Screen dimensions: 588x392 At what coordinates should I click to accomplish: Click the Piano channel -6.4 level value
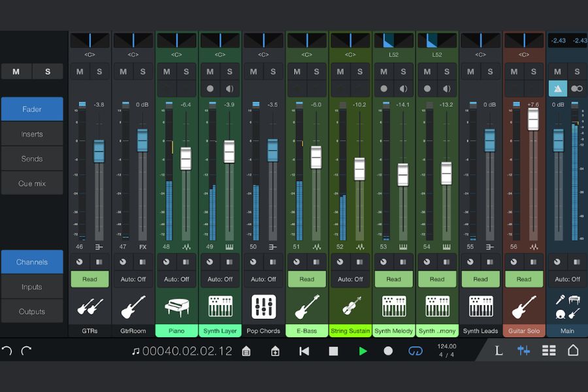[186, 105]
